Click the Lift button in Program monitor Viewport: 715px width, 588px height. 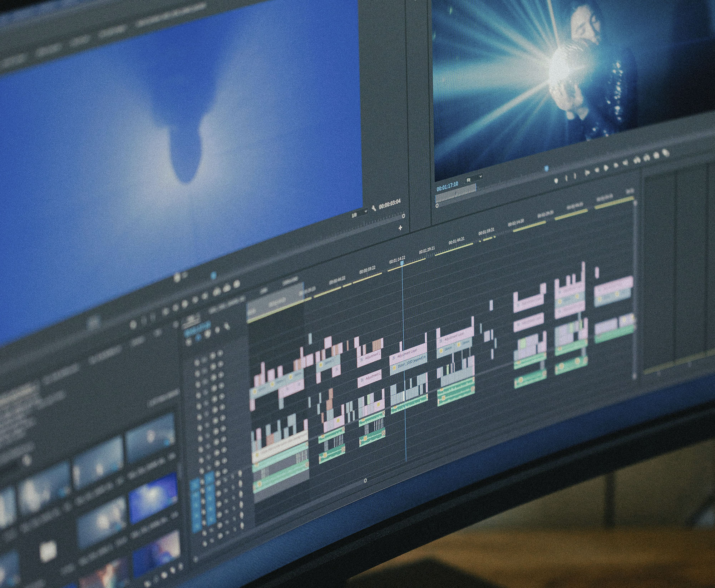pyautogui.click(x=637, y=160)
